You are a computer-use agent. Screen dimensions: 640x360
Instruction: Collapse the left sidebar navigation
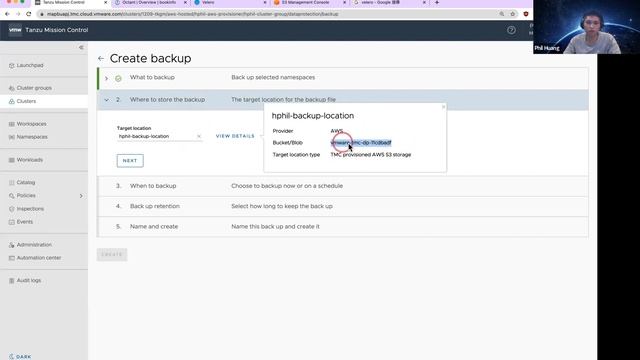[x=81, y=47]
